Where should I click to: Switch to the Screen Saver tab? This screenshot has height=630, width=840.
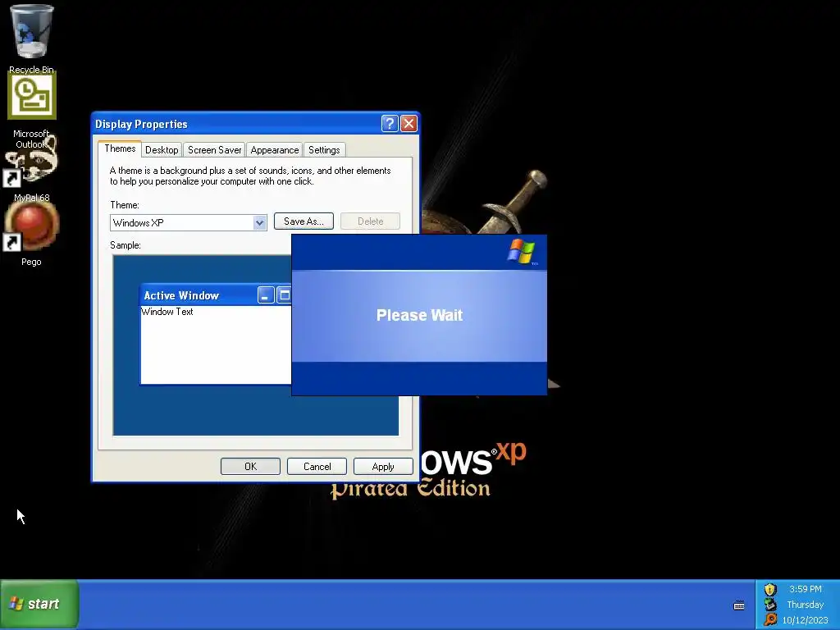click(214, 150)
